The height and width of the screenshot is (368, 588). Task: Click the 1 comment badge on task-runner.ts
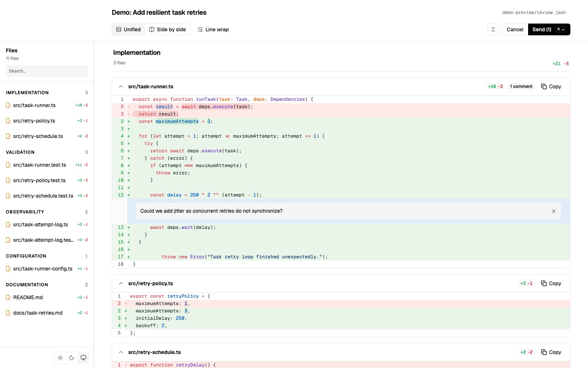[521, 86]
